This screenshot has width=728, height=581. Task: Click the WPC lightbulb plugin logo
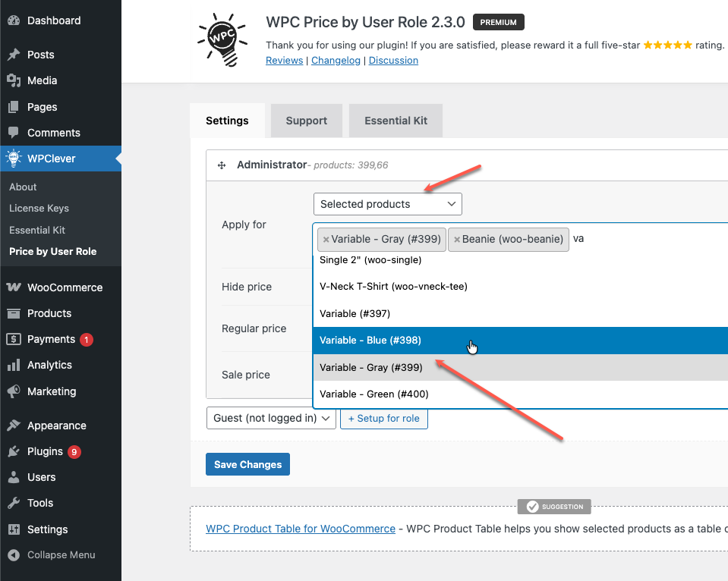tap(222, 40)
